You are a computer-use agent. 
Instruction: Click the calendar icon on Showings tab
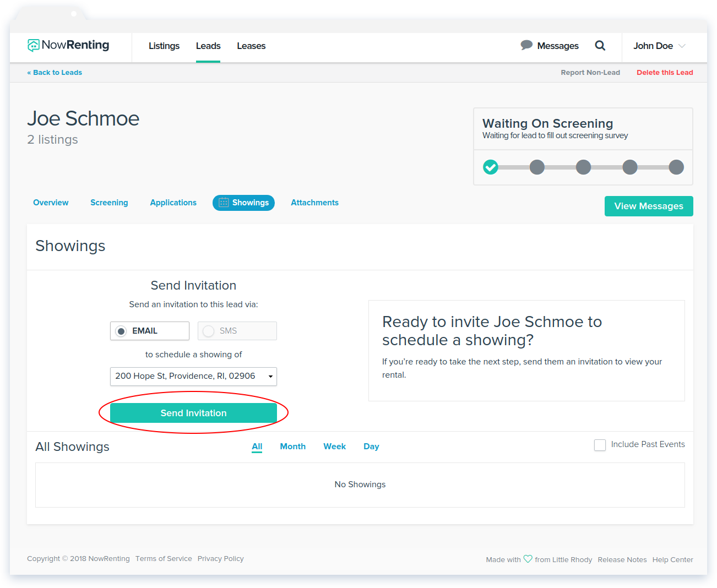click(224, 203)
